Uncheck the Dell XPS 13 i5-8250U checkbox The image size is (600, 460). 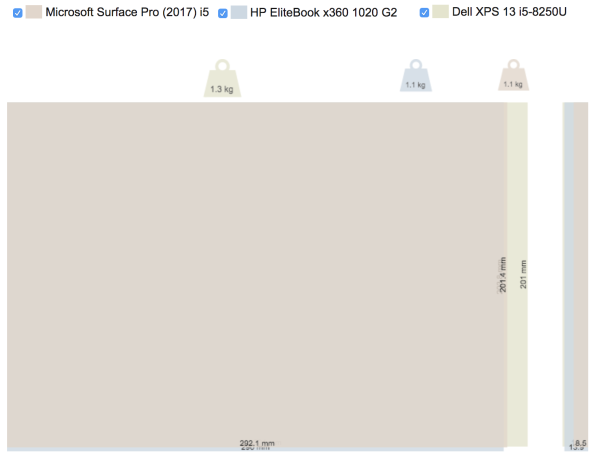(x=424, y=13)
